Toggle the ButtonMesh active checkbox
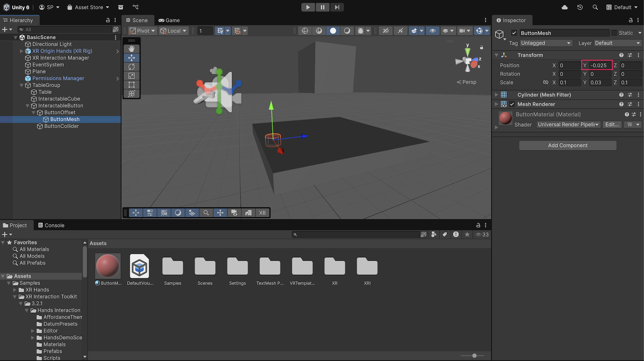 click(514, 33)
